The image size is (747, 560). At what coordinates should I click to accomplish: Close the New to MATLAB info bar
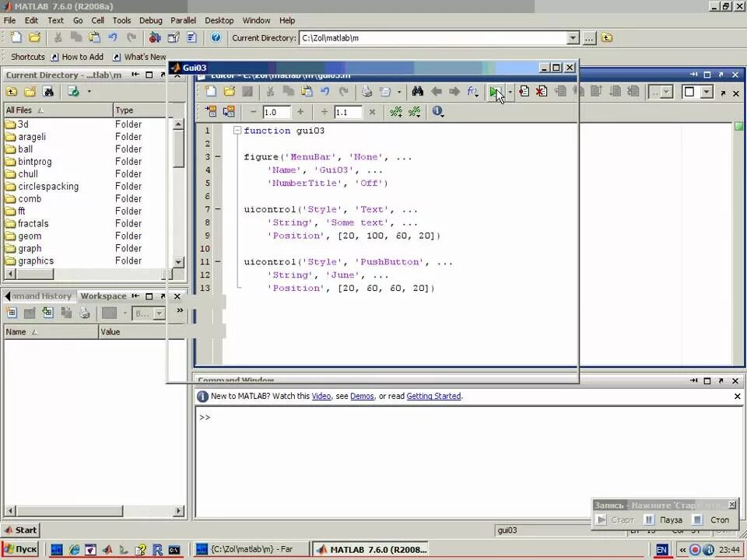[x=738, y=396]
